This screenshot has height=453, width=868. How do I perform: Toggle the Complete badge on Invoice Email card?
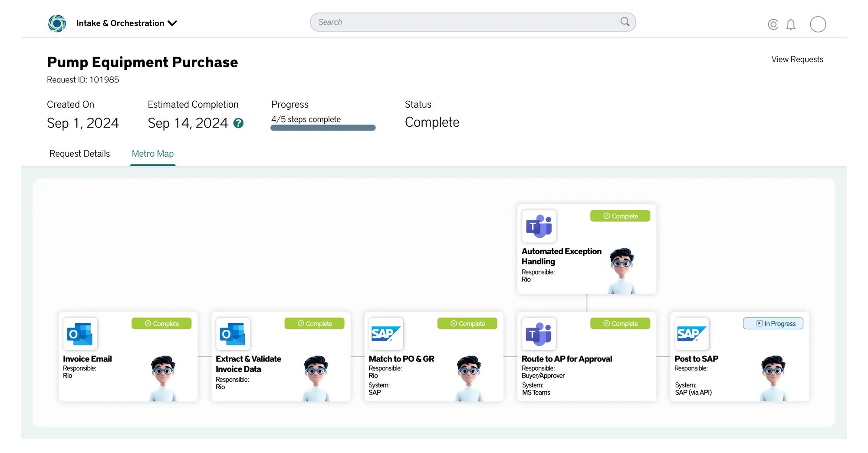pyautogui.click(x=161, y=323)
